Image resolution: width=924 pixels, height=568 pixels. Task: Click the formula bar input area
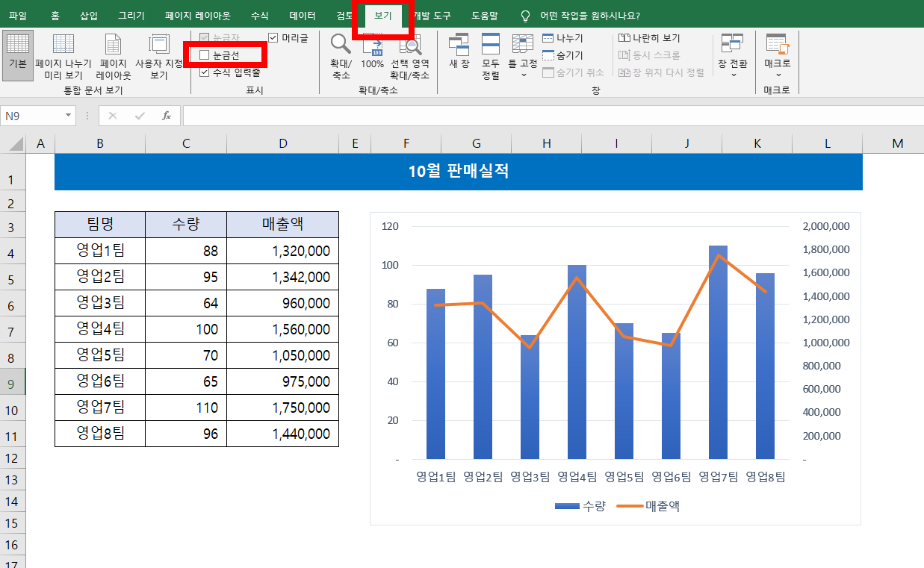[553, 116]
